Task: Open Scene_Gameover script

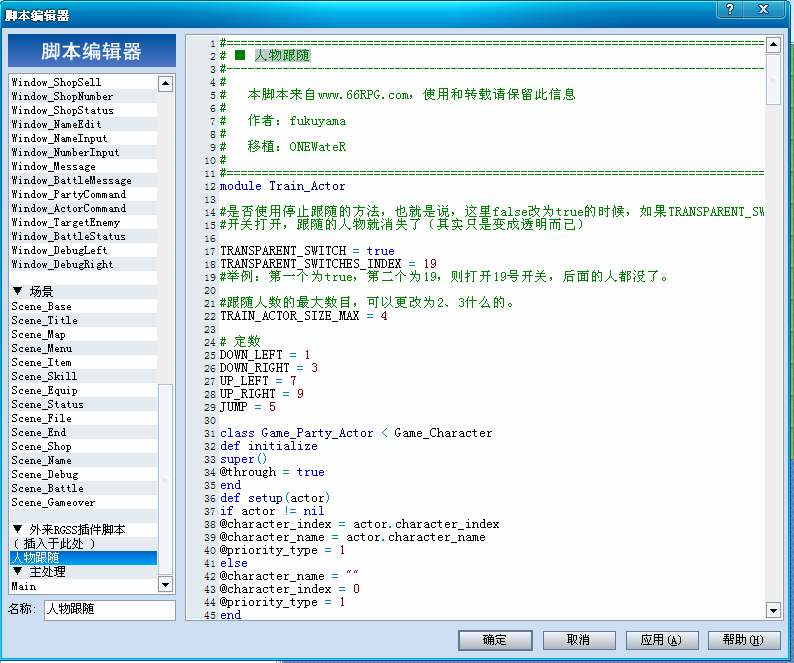Action: coord(84,502)
